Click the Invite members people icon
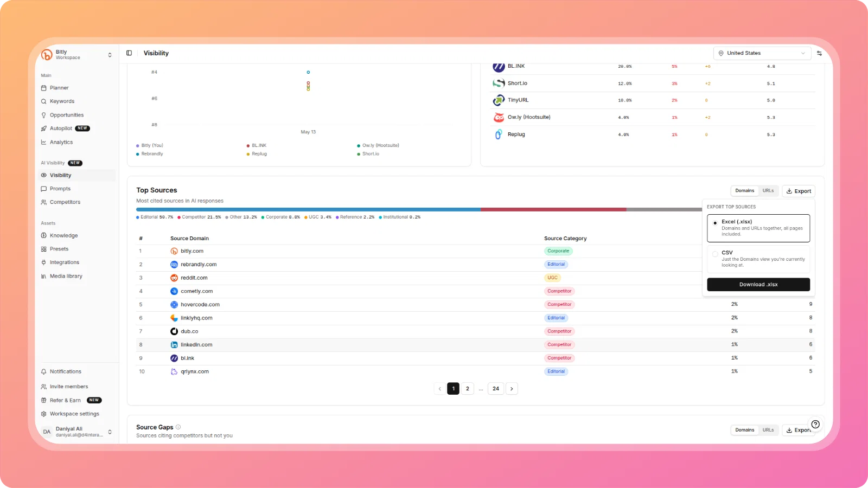The width and height of the screenshot is (868, 488). click(x=44, y=387)
